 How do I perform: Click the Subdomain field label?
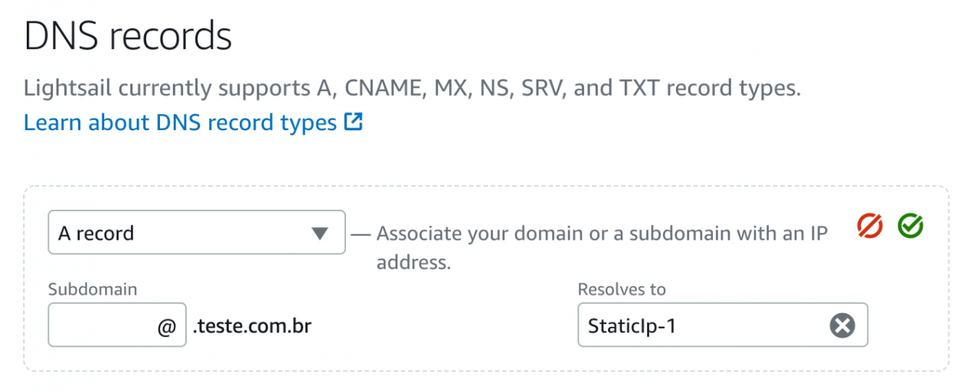click(93, 289)
